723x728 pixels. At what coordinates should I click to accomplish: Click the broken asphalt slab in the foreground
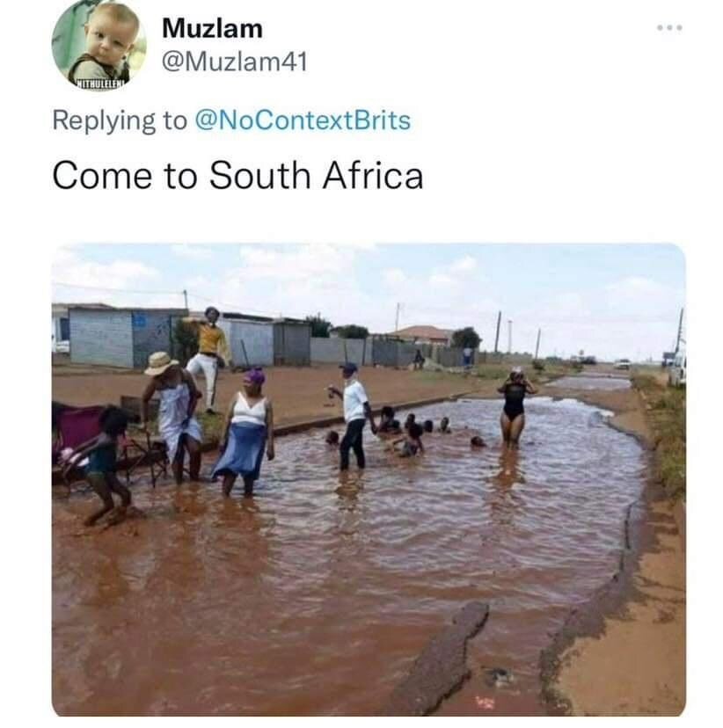[x=442, y=659]
